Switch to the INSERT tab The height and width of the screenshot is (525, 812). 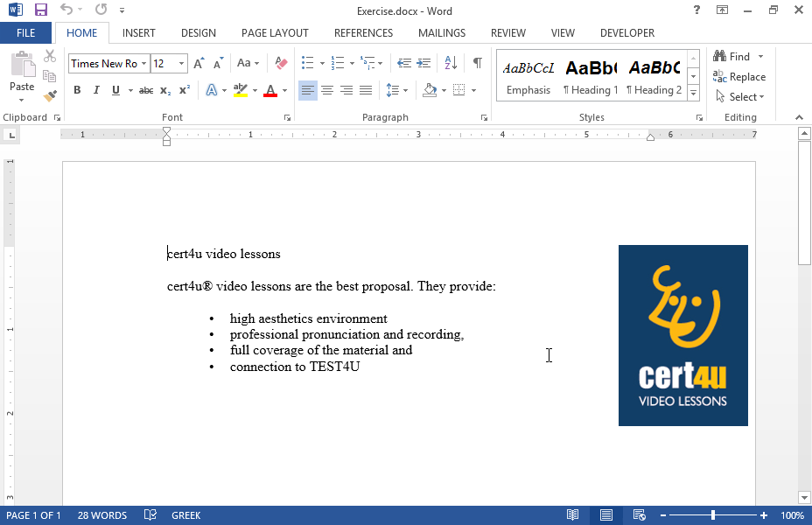139,33
